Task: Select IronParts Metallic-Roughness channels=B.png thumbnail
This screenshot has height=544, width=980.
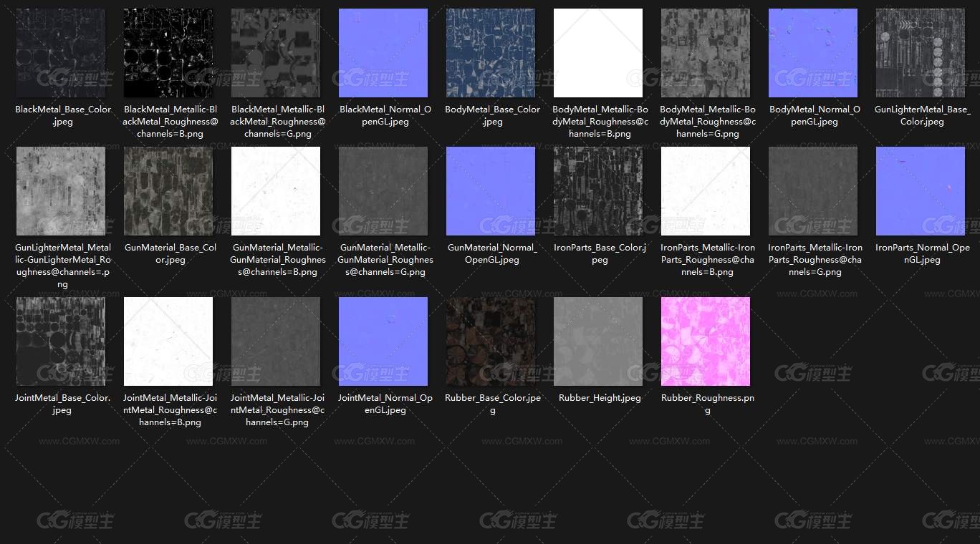Action: [706, 191]
